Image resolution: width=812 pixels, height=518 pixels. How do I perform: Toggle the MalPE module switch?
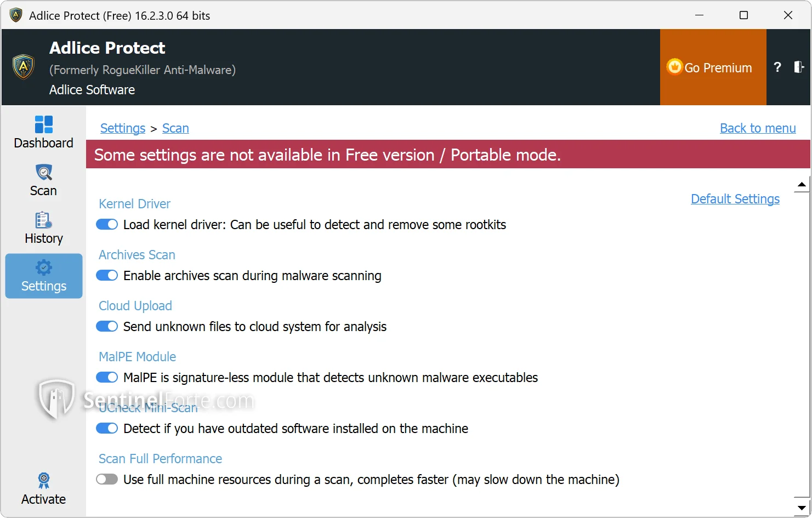pos(107,378)
